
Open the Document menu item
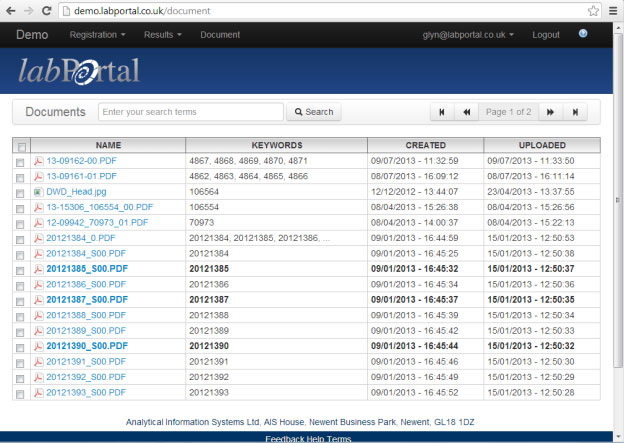(x=220, y=35)
